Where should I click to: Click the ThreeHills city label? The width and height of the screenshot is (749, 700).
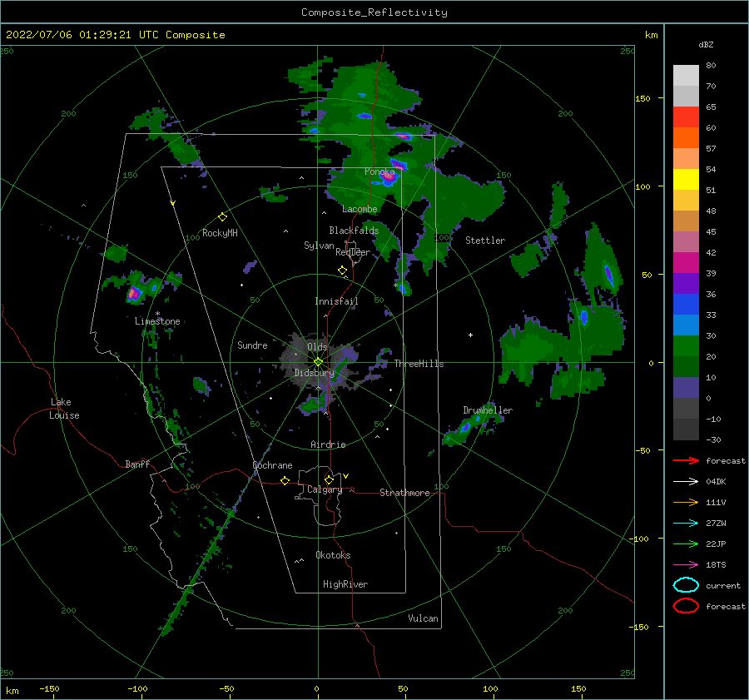tap(419, 364)
